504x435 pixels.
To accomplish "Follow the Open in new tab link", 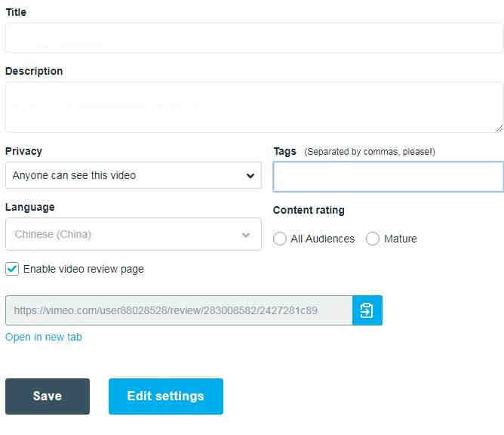I will point(44,337).
